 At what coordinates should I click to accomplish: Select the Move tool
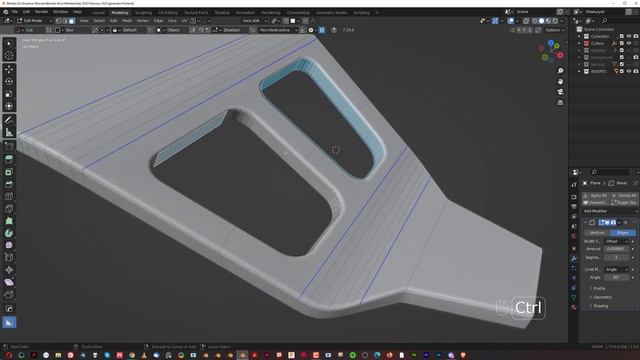(9, 69)
